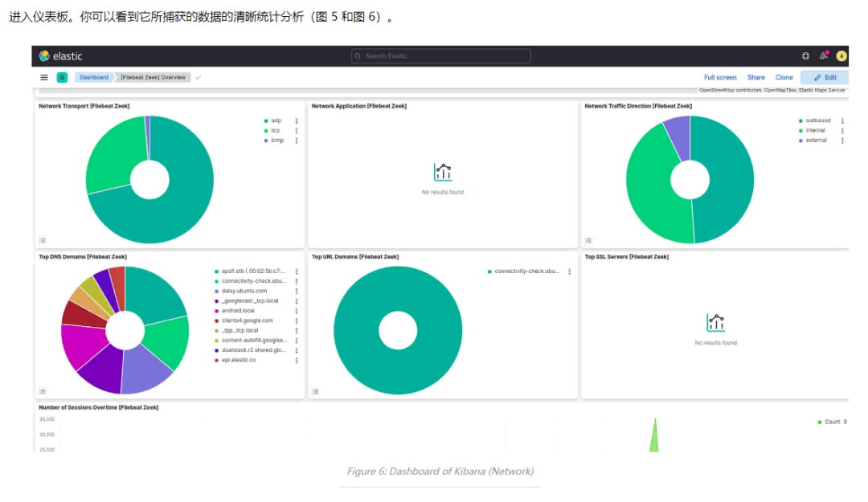Select the [Filebeat Zeek] Overview breadcrumb
The height and width of the screenshot is (502, 868).
[x=154, y=77]
